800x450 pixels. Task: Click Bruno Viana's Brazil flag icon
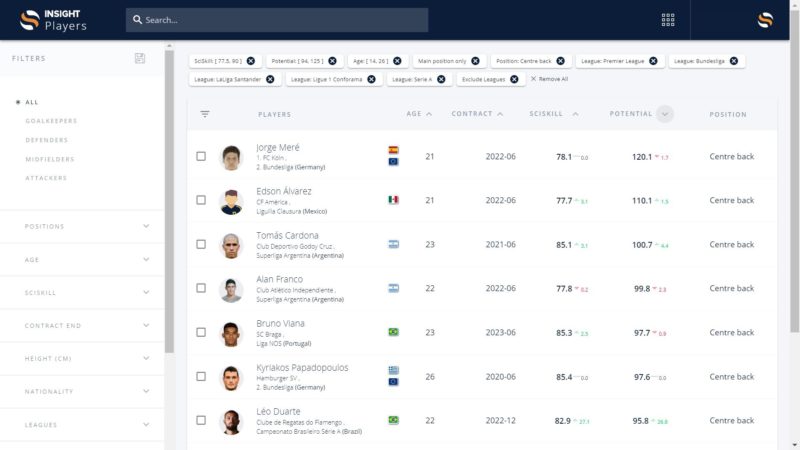click(393, 332)
